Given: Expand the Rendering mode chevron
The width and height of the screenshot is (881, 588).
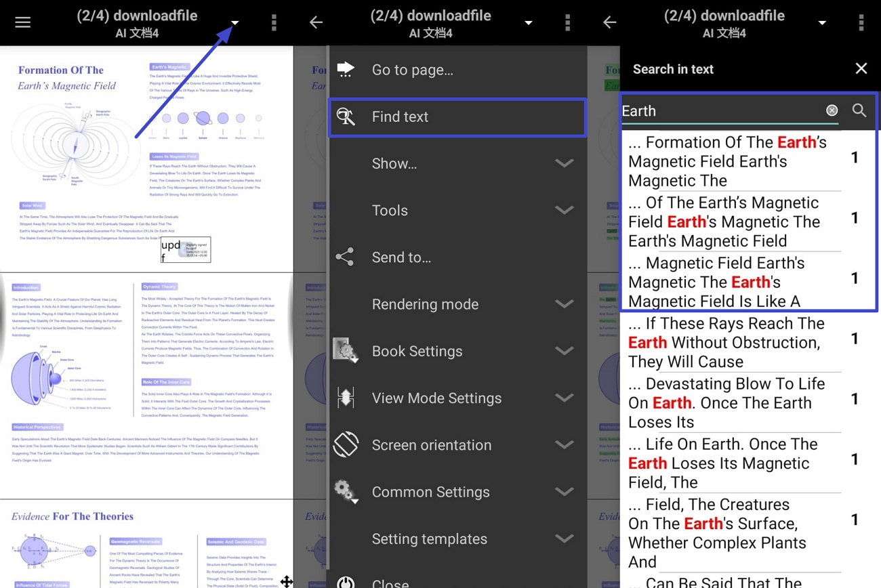Looking at the screenshot, I should (x=565, y=304).
